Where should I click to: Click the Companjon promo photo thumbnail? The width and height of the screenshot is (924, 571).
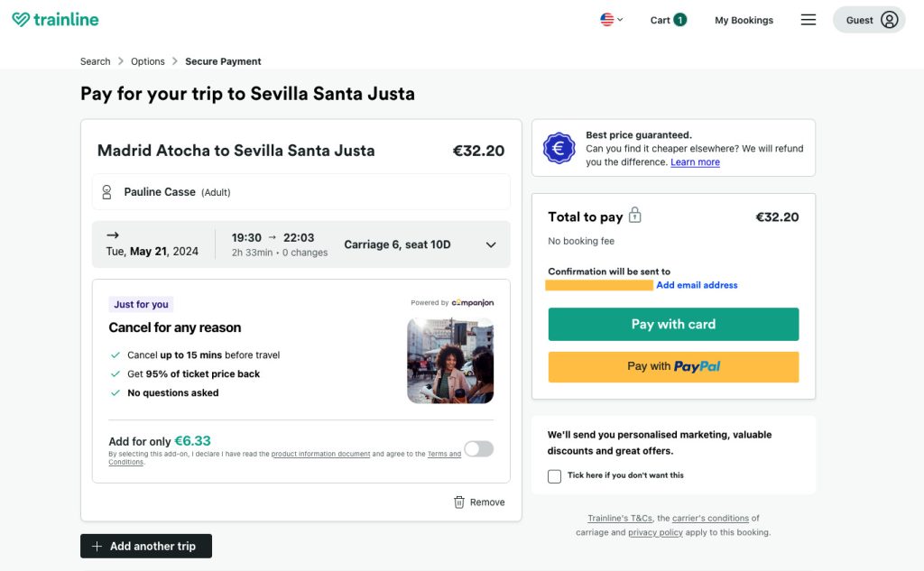pos(450,361)
